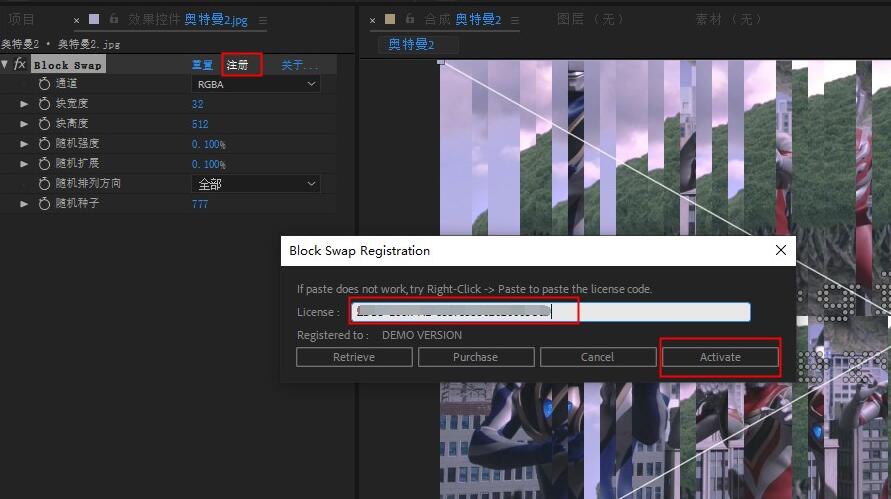Close the Block Swap Registration dialog
Image resolution: width=891 pixels, height=499 pixels.
pos(781,250)
